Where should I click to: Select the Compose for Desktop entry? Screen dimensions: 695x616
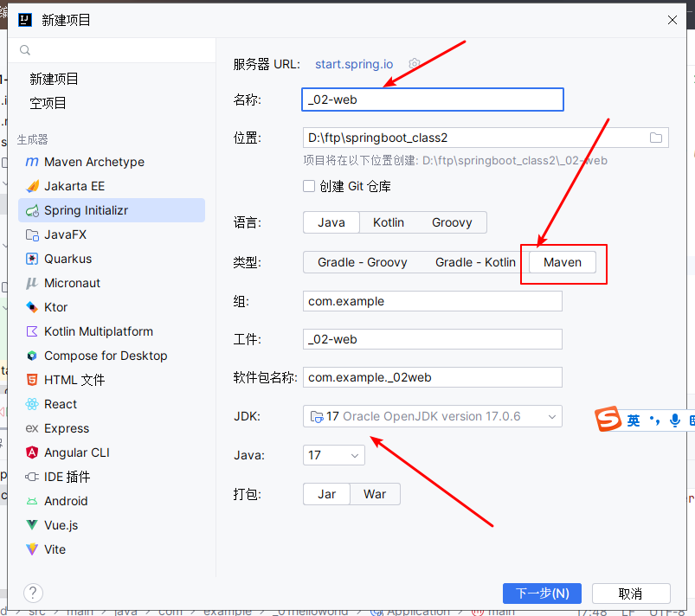(x=112, y=356)
